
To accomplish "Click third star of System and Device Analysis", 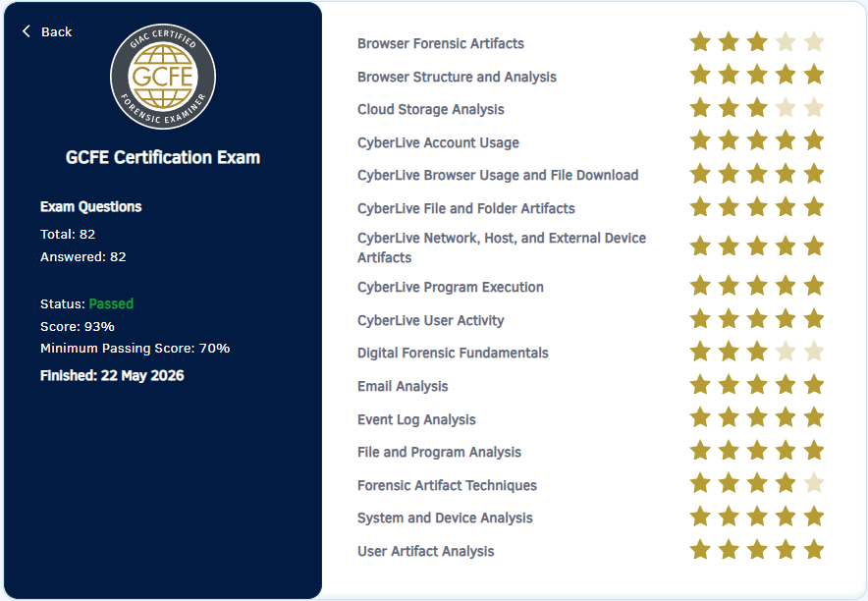I will coord(757,517).
